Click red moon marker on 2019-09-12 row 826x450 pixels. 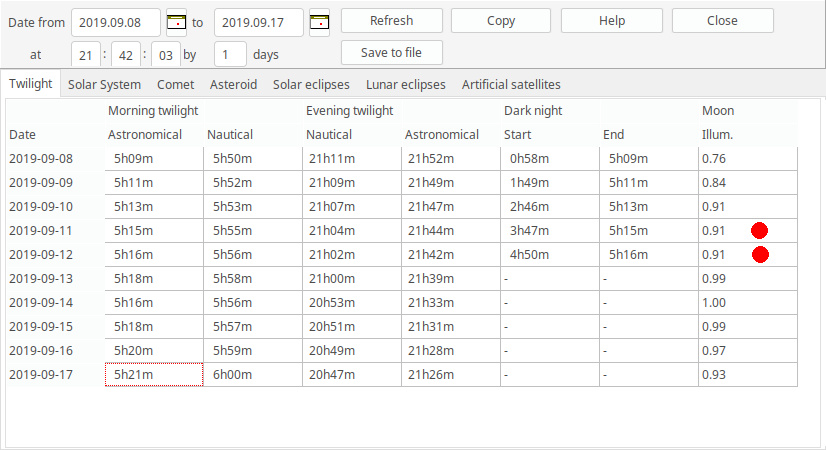[760, 255]
